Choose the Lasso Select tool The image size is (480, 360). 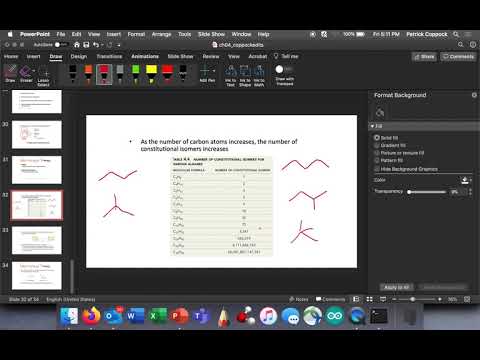[43, 75]
